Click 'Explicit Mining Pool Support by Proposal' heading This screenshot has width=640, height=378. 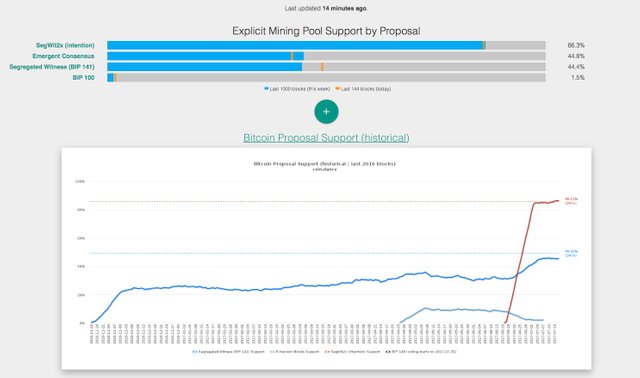[x=326, y=31]
